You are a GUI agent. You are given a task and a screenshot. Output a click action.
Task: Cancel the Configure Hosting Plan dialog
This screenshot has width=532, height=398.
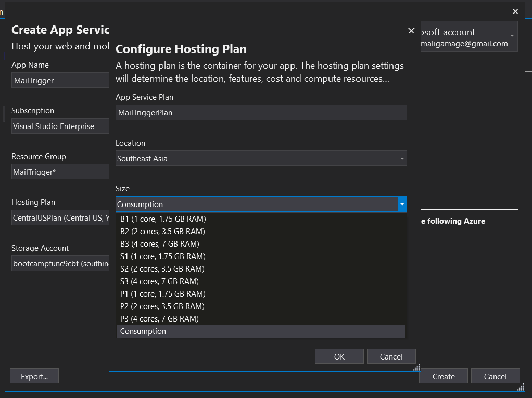[391, 356]
